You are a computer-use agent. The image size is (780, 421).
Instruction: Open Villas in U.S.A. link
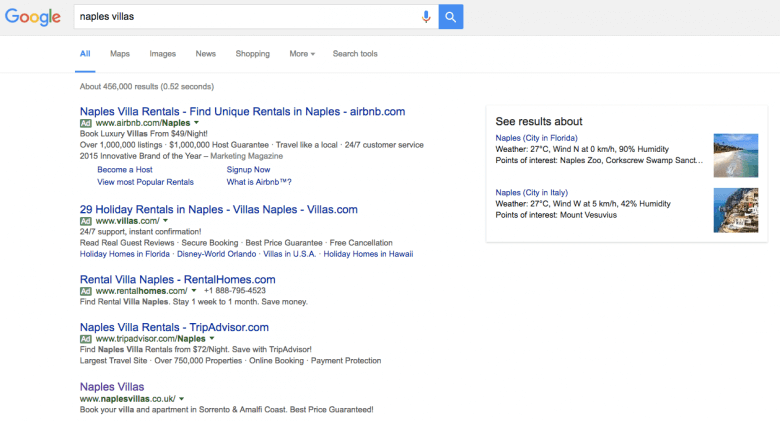289,254
